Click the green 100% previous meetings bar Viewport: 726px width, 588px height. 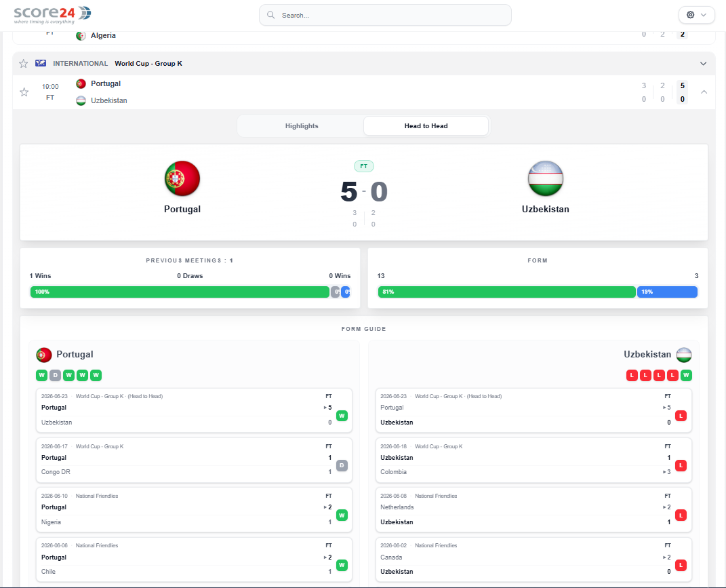tap(180, 292)
